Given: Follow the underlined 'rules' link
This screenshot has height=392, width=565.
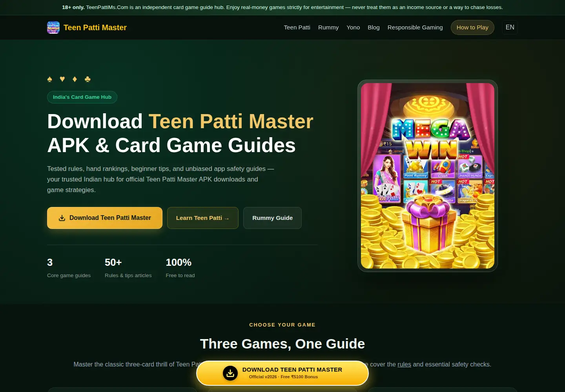Looking at the screenshot, I should pos(404,365).
